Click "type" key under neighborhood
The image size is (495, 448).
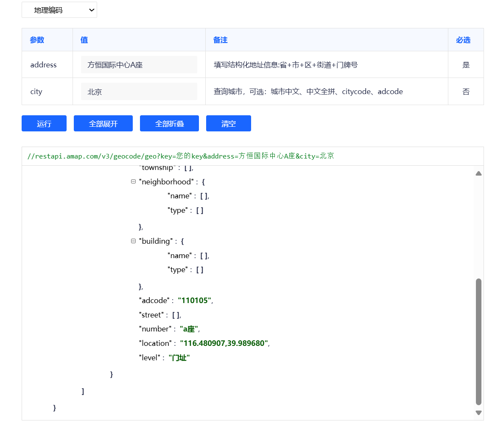(178, 210)
